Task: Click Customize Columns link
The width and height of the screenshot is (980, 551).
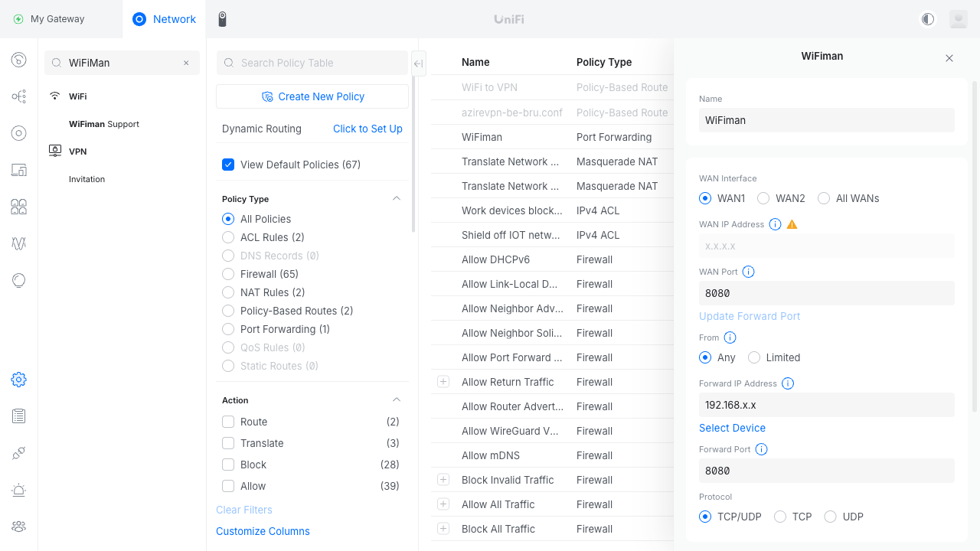Action: click(x=263, y=531)
